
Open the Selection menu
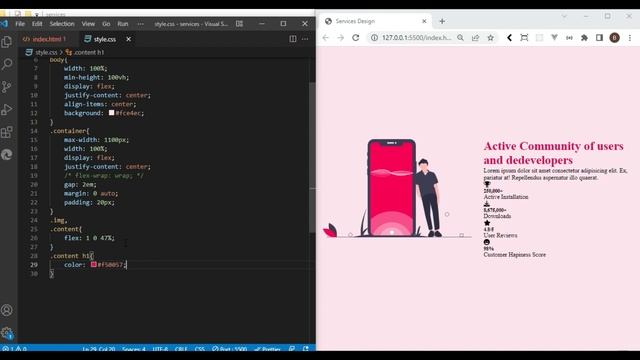click(62, 24)
